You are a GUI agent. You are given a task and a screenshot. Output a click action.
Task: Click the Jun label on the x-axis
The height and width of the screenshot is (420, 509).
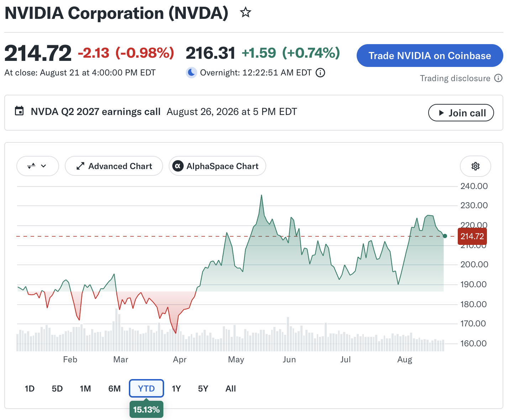(289, 359)
